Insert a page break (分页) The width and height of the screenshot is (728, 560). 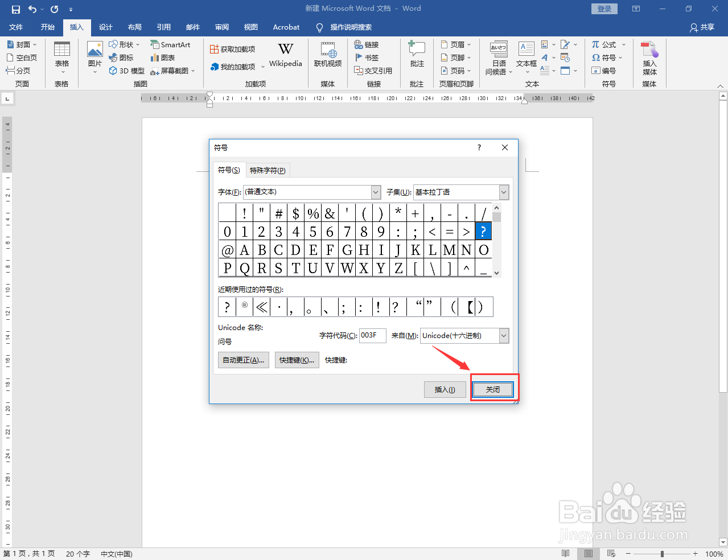18,71
